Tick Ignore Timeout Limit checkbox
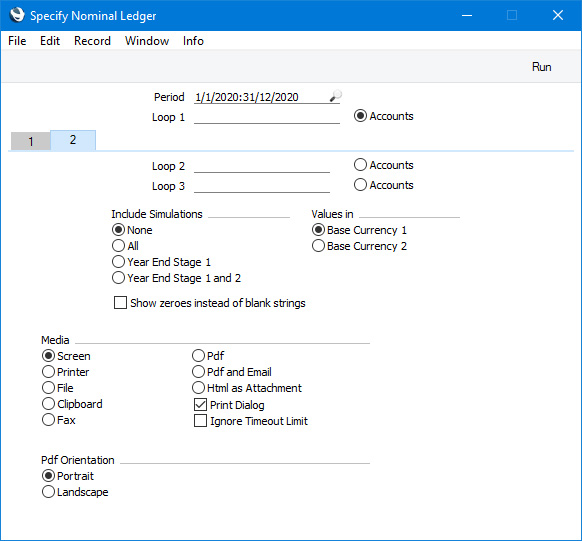The image size is (582, 541). click(x=200, y=421)
